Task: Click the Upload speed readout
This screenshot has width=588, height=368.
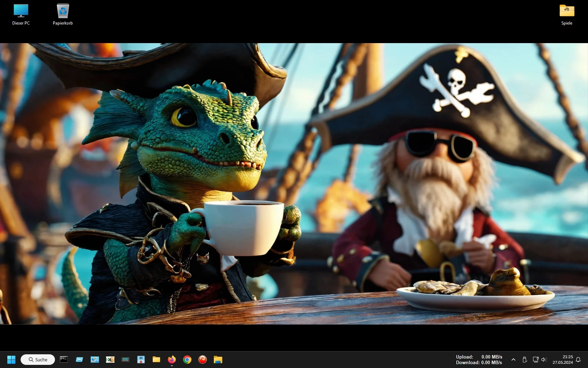Action: tap(479, 357)
